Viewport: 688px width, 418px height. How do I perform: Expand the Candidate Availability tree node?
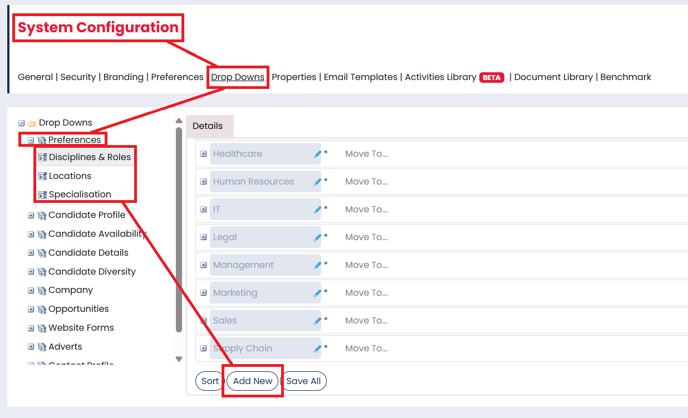(31, 234)
